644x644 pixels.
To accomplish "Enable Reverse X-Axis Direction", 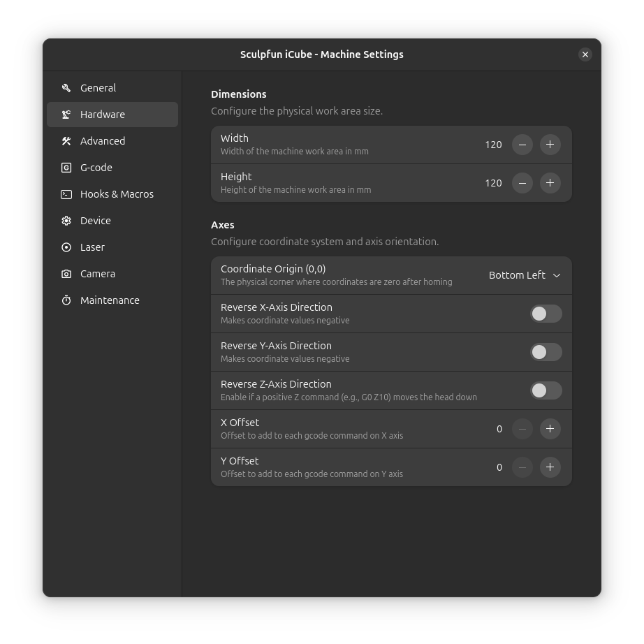I will click(546, 314).
